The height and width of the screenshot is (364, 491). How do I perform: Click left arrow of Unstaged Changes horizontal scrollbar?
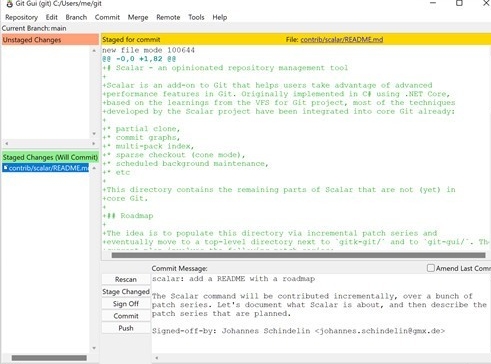[x=7, y=144]
